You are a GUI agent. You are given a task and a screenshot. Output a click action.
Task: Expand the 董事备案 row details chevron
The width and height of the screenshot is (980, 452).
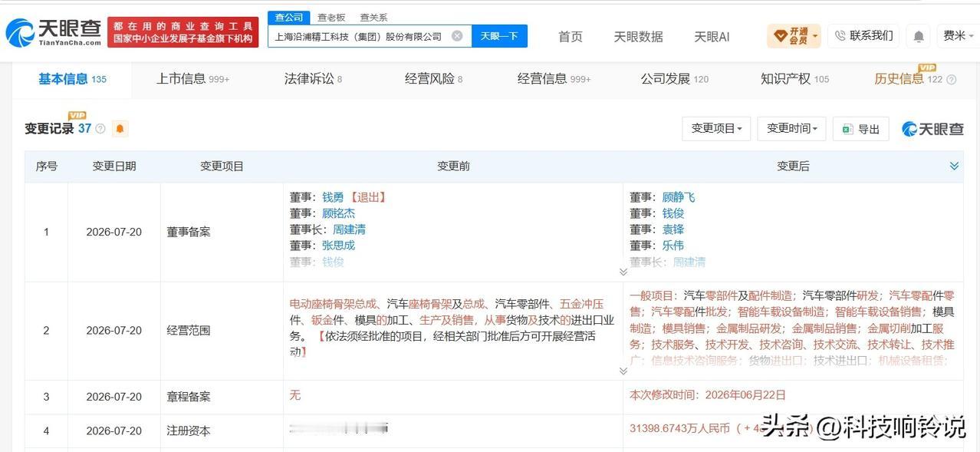(x=623, y=272)
